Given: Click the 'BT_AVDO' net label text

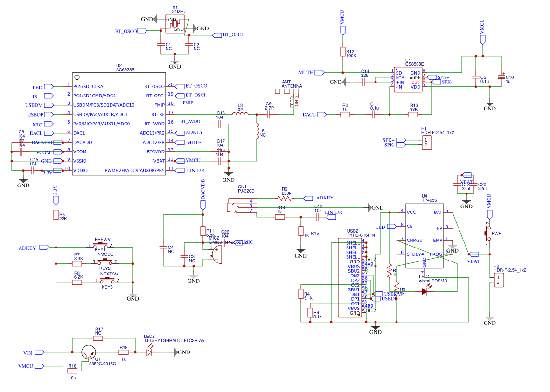Looking at the screenshot, I should point(190,121).
